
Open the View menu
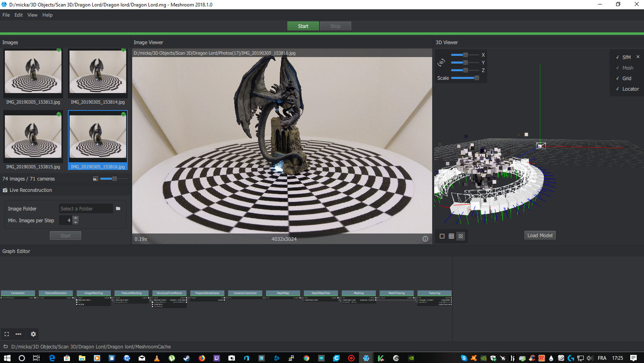tap(32, 15)
